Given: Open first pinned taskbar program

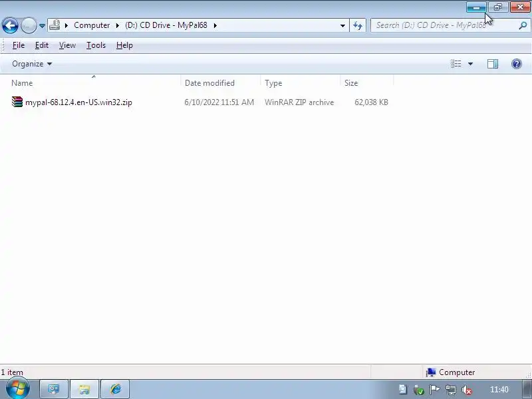Looking at the screenshot, I should 54,389.
